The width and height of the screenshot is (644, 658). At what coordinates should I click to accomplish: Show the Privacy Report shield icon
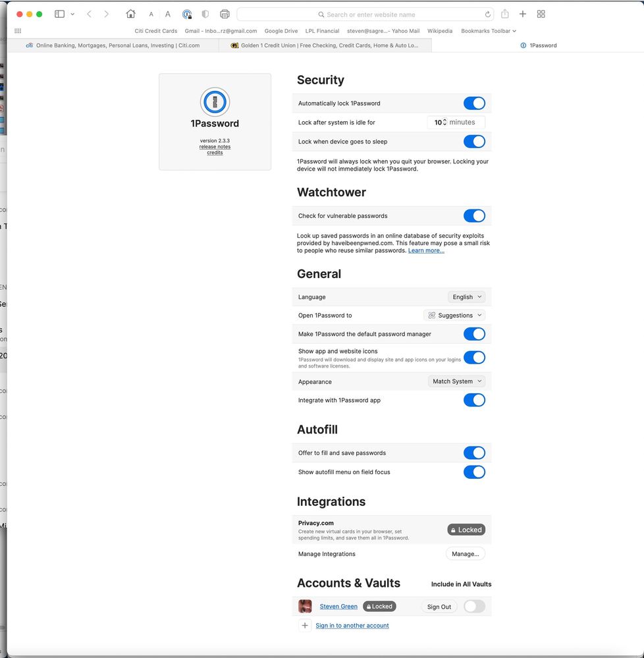pos(205,14)
